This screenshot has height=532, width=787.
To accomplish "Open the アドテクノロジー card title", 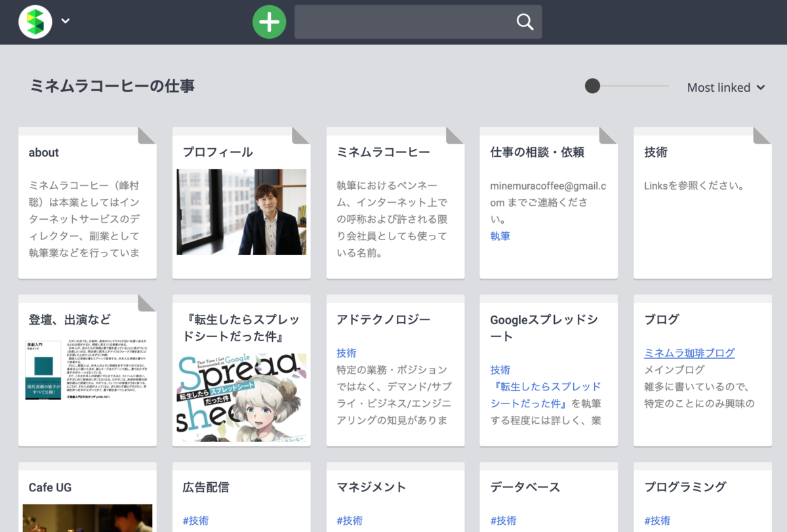I will coord(384,319).
